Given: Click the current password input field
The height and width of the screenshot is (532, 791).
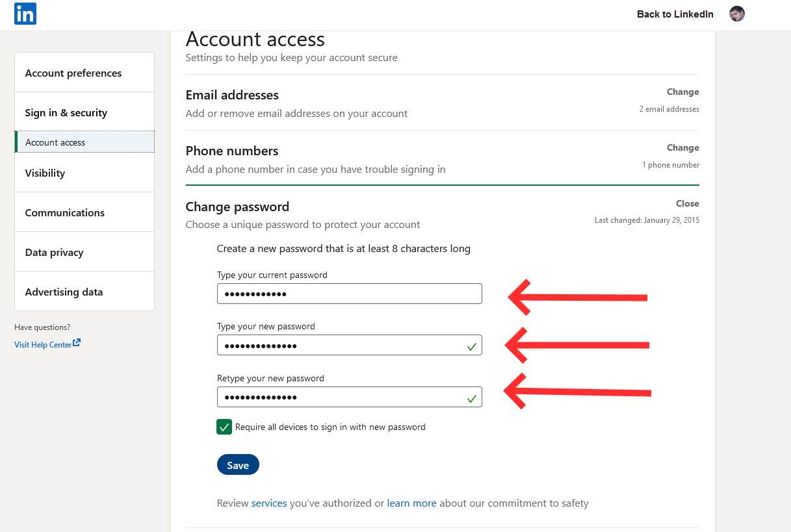Looking at the screenshot, I should pos(349,294).
